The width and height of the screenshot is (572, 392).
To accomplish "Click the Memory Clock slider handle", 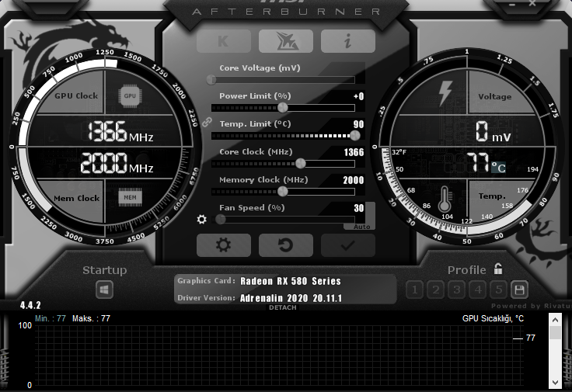I will point(283,191).
